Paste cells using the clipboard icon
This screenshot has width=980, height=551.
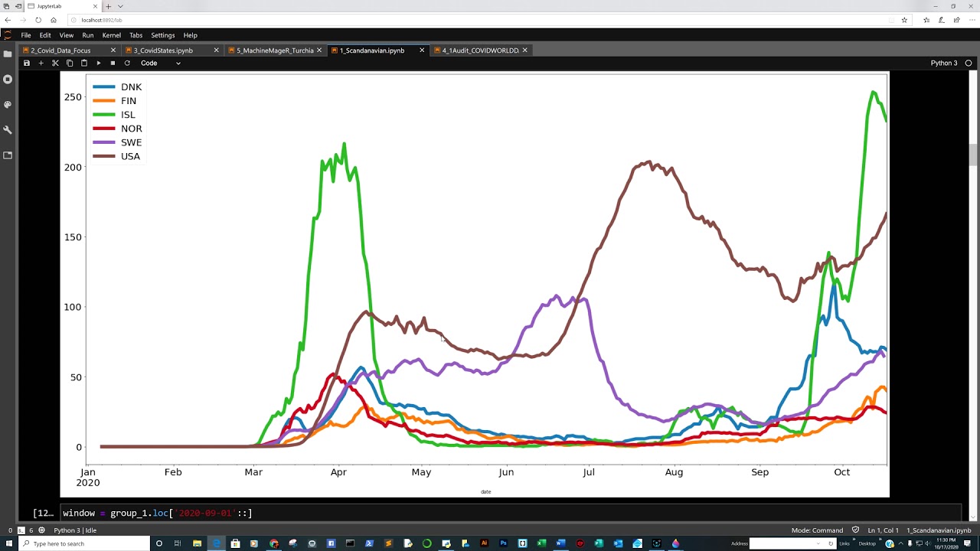click(84, 64)
